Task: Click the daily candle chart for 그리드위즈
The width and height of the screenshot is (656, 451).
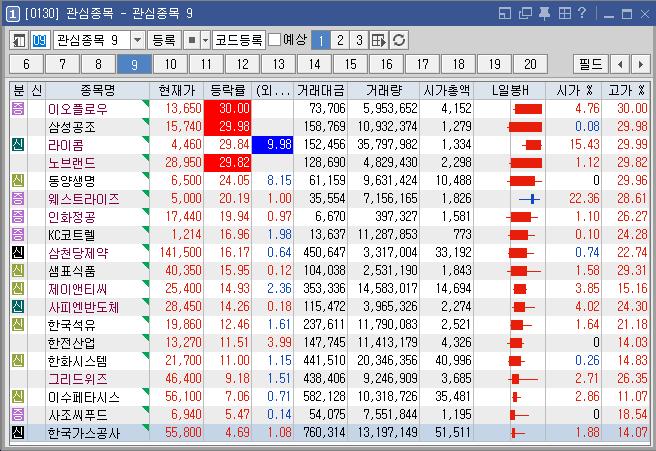Action: click(x=523, y=379)
